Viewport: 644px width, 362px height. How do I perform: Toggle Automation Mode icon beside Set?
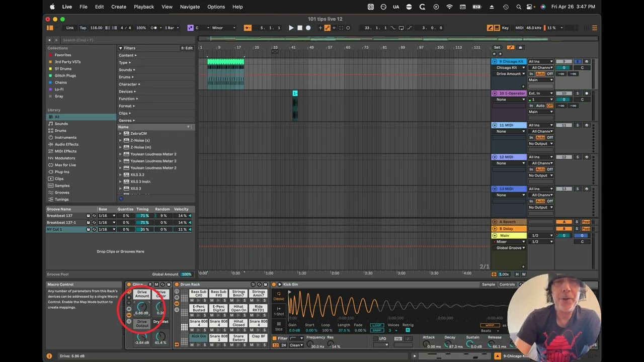pyautogui.click(x=511, y=47)
